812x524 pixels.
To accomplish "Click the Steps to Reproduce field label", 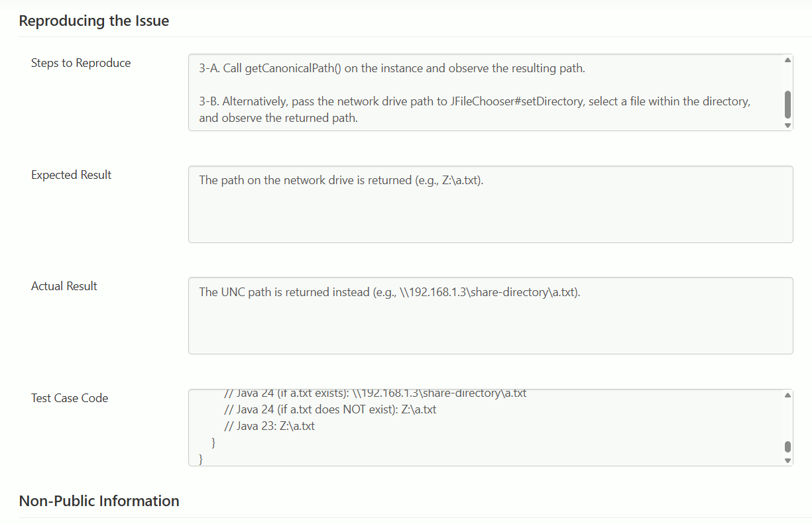I will coord(81,63).
